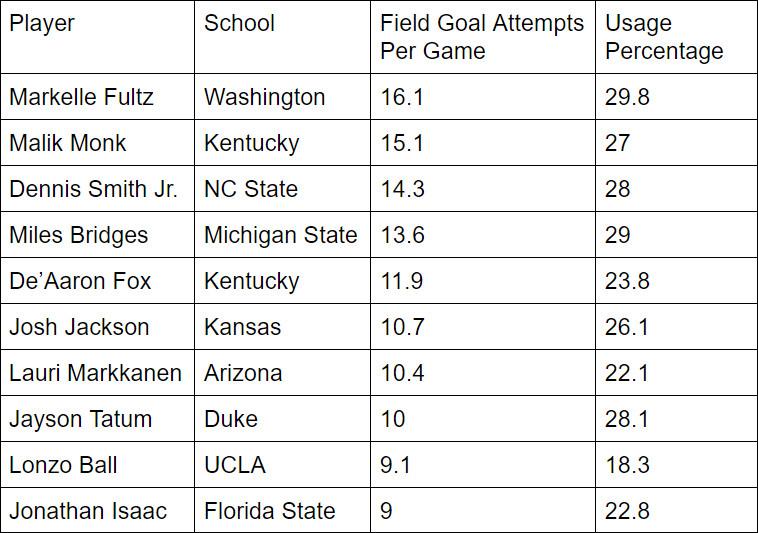Select the Washington school cell
The height and width of the screenshot is (533, 758).
264,97
